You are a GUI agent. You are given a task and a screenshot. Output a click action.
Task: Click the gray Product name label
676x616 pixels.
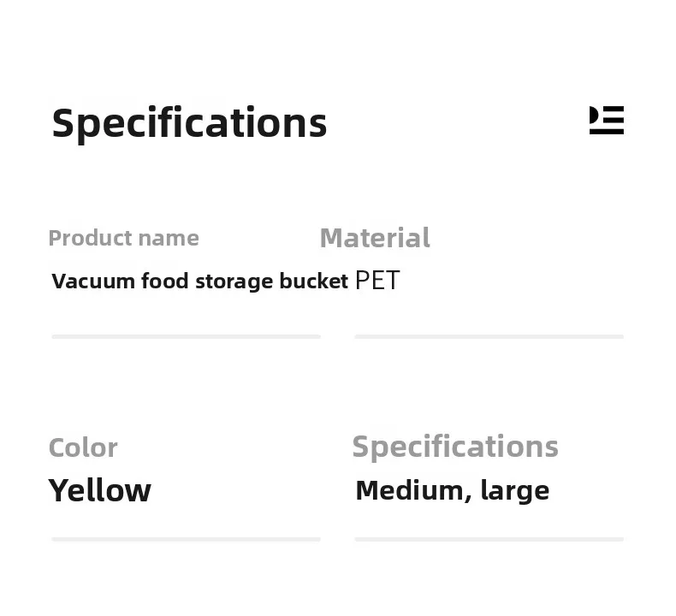(x=123, y=238)
